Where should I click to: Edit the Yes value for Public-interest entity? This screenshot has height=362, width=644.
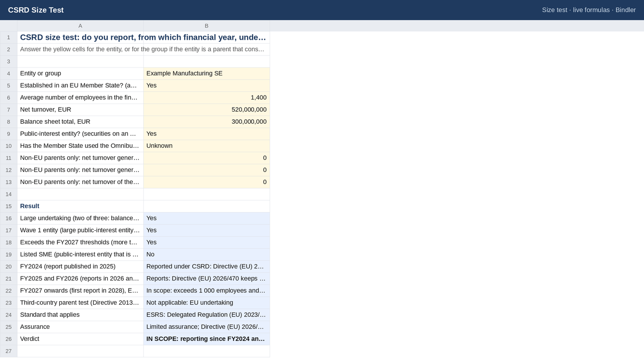pos(207,134)
